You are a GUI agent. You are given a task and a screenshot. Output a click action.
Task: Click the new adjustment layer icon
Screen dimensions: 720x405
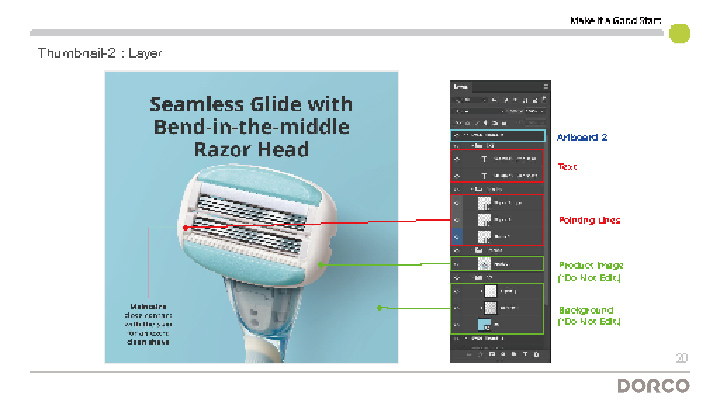(x=503, y=354)
